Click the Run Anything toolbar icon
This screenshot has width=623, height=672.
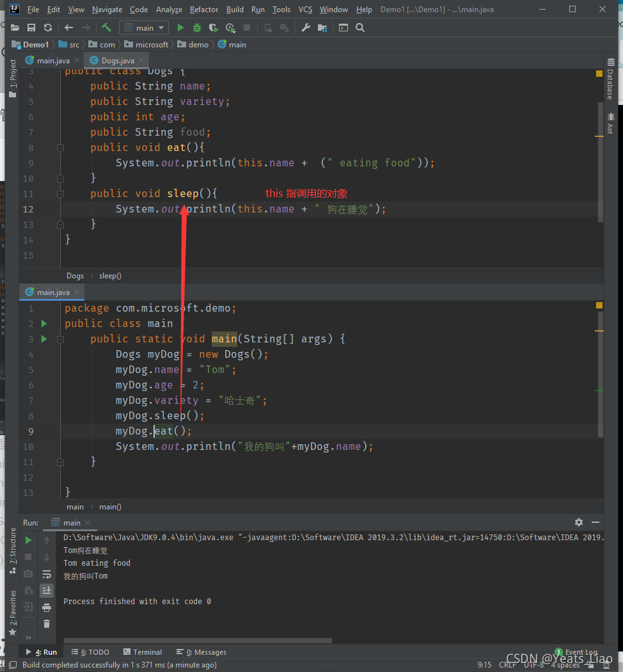point(343,28)
